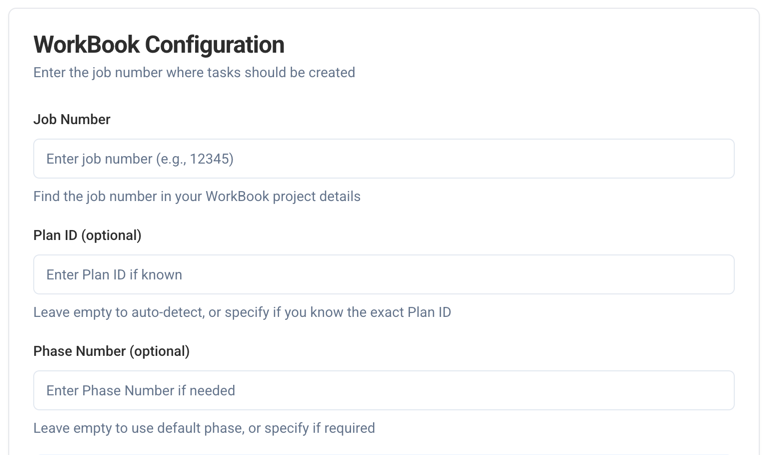Click the "Enter Plan ID if known" placeholder

pyautogui.click(x=114, y=275)
